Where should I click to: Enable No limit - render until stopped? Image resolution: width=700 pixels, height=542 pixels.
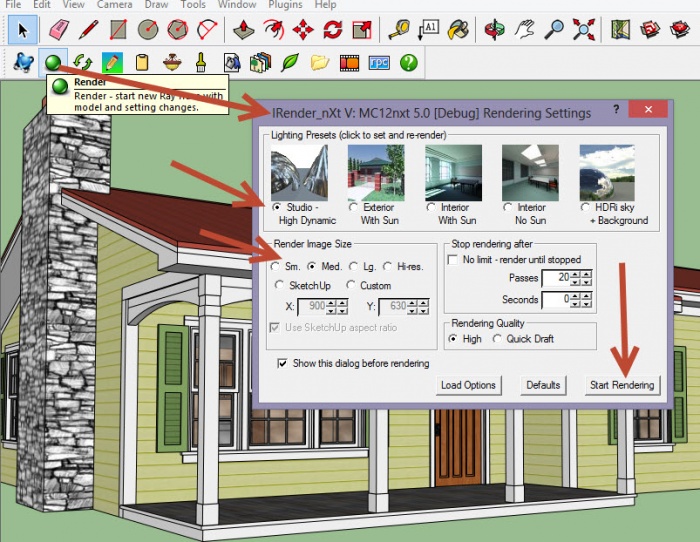coord(453,259)
